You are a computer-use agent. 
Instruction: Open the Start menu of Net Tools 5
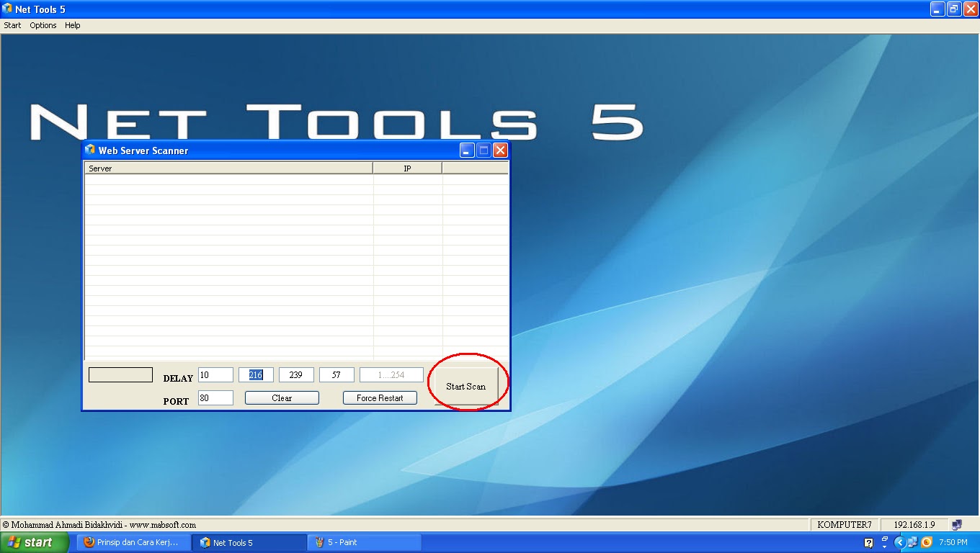point(12,25)
